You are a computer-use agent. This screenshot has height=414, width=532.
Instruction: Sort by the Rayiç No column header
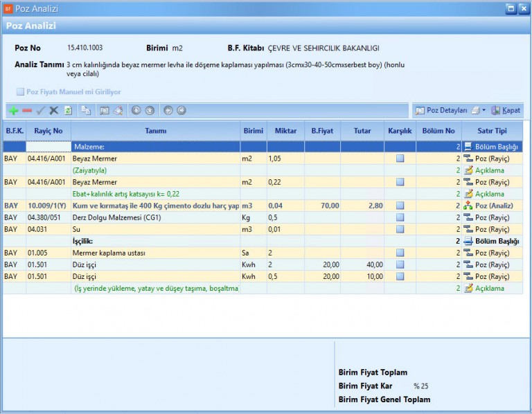[48, 131]
